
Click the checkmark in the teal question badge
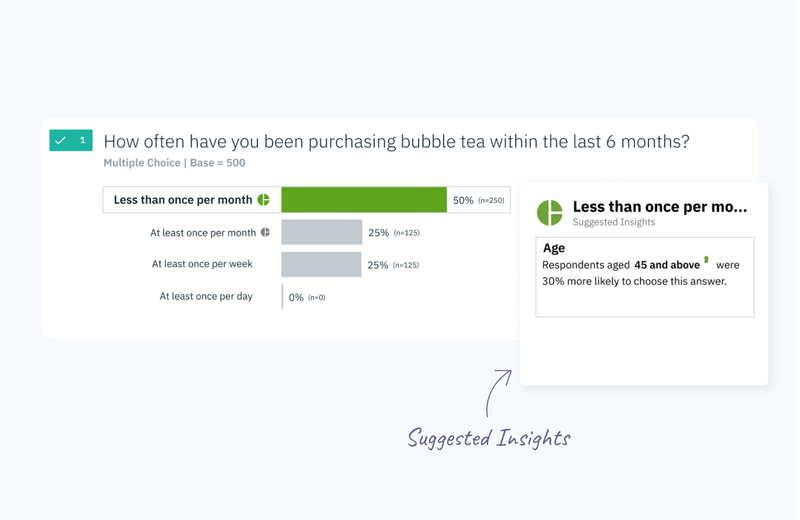tap(60, 140)
